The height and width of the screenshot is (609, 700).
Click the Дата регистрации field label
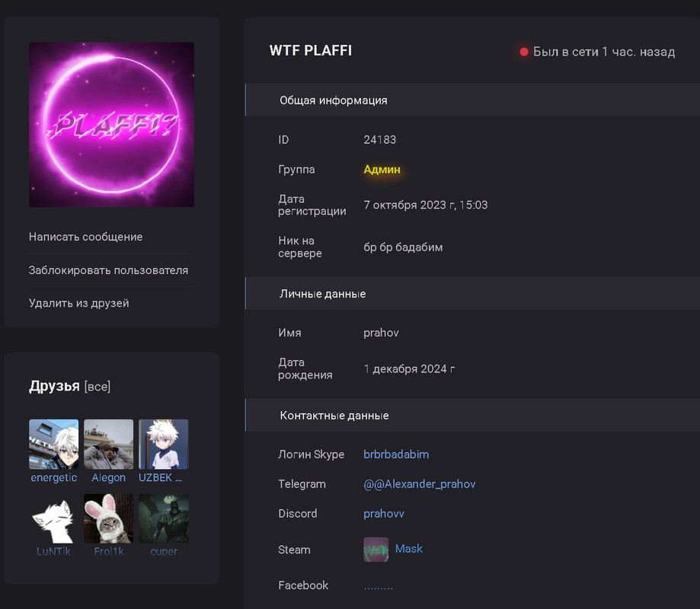312,205
